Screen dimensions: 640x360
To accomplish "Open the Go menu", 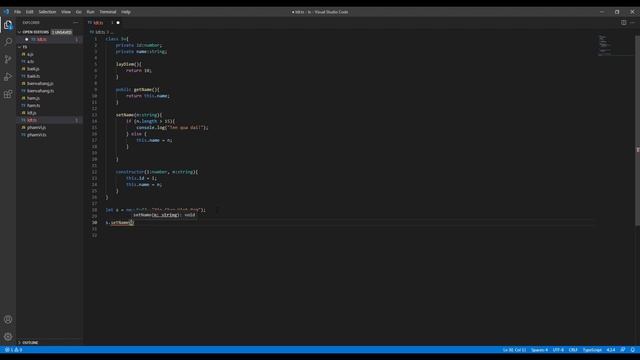I will point(79,12).
